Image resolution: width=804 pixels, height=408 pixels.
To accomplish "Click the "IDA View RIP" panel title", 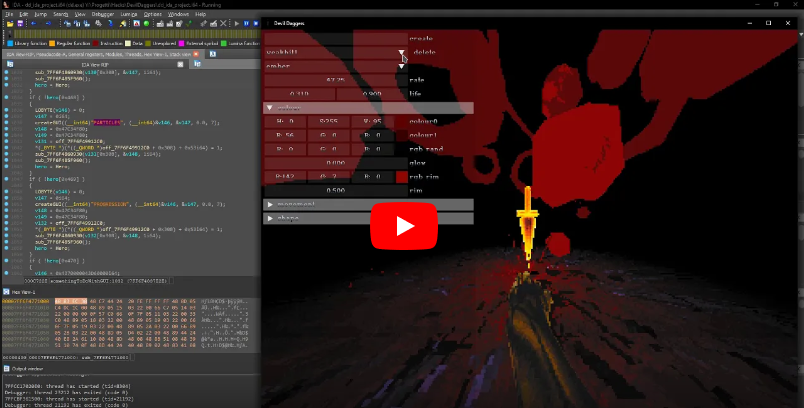I will pyautogui.click(x=95, y=65).
